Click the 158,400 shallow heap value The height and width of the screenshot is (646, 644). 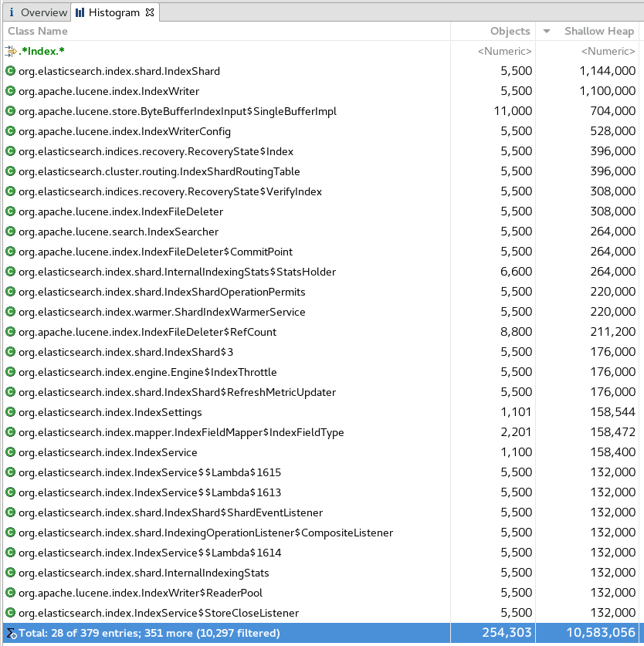pyautogui.click(x=612, y=452)
